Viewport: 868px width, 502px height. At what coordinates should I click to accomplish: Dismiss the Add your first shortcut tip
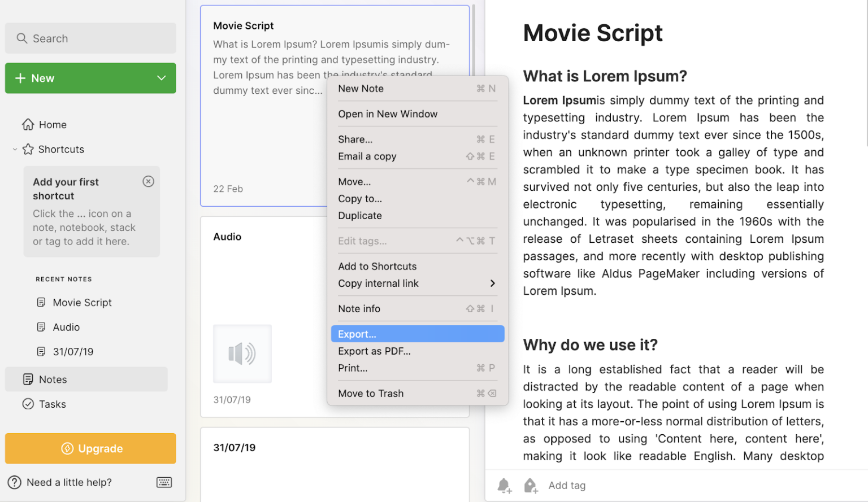[x=148, y=181]
